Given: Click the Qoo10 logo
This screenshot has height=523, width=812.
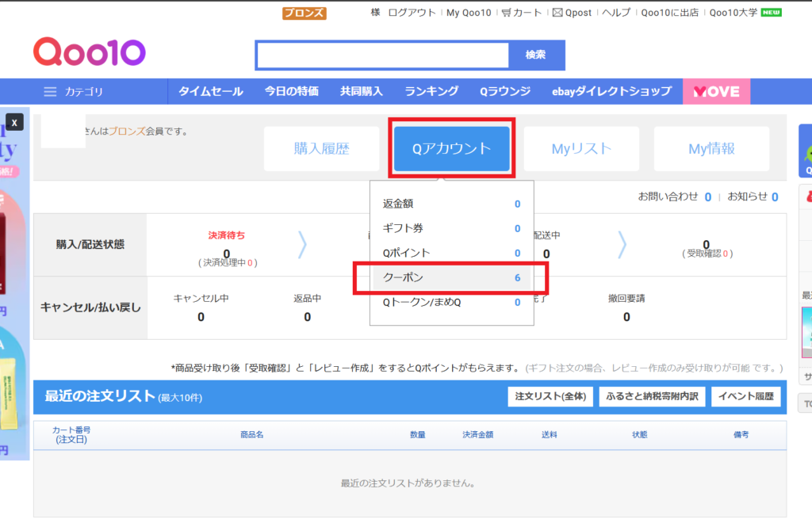Looking at the screenshot, I should point(89,53).
